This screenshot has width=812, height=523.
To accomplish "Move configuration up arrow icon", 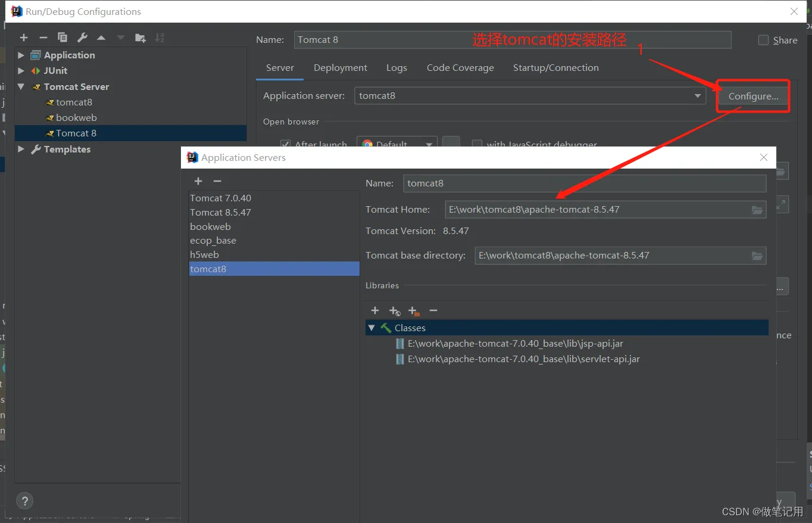I will [x=101, y=38].
